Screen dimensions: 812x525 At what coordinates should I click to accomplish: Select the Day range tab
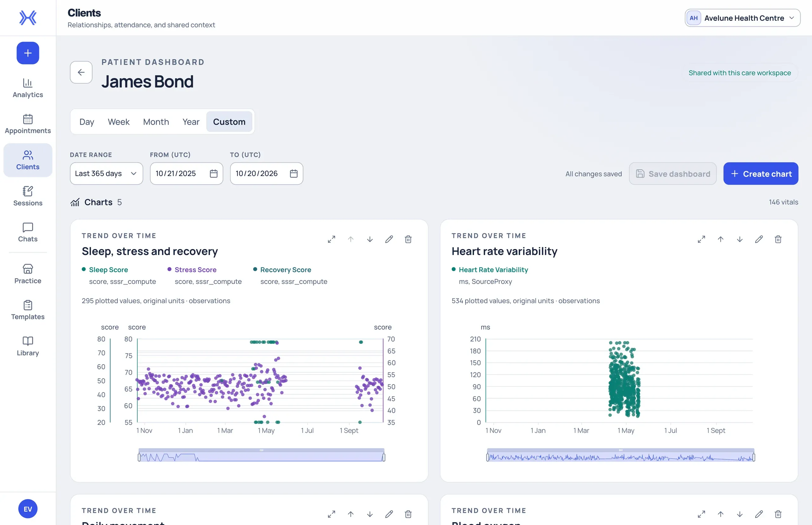tap(87, 122)
